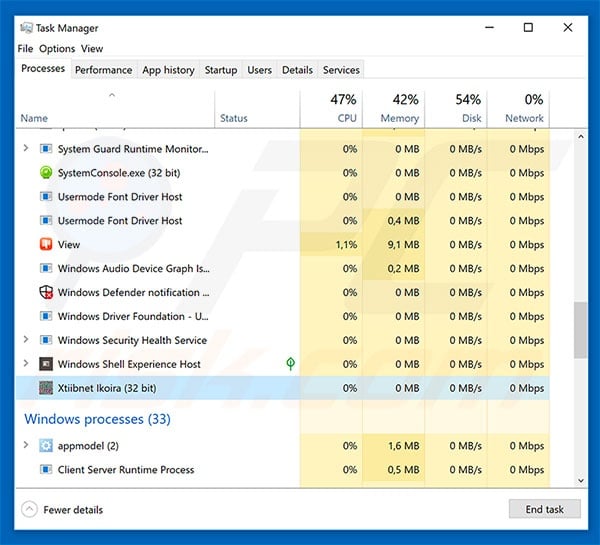Image resolution: width=600 pixels, height=545 pixels.
Task: Sort by the Disk column header
Action: tap(456, 109)
